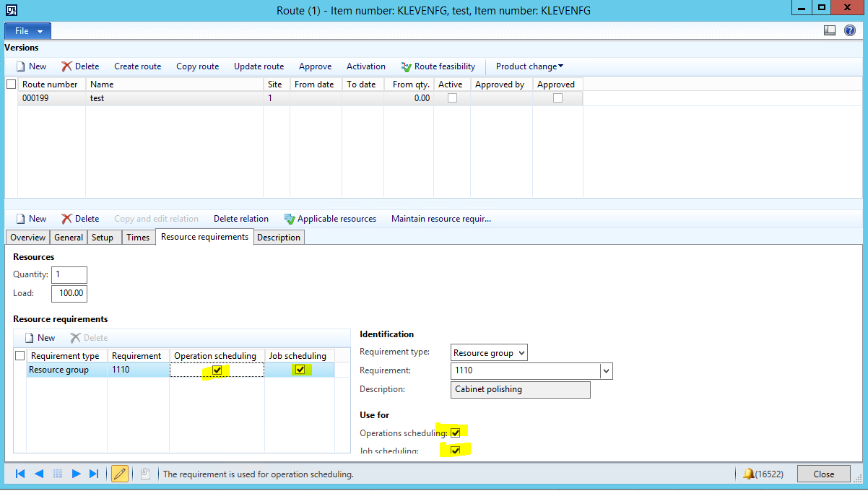Uncheck Operation scheduling in the requirements grid
Image resolution: width=868 pixels, height=491 pixels.
tap(217, 370)
